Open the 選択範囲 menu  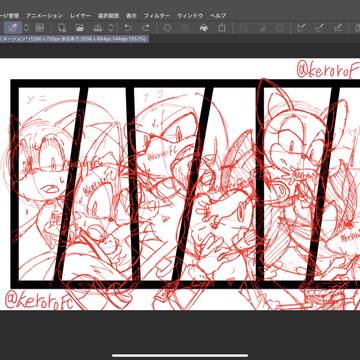pyautogui.click(x=108, y=16)
